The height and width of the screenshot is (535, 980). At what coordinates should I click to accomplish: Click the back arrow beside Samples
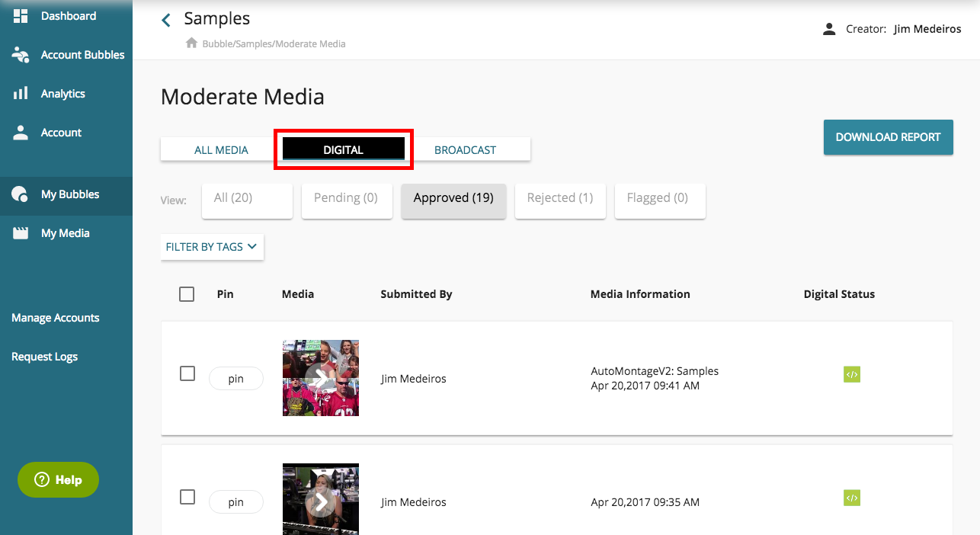pyautogui.click(x=166, y=20)
